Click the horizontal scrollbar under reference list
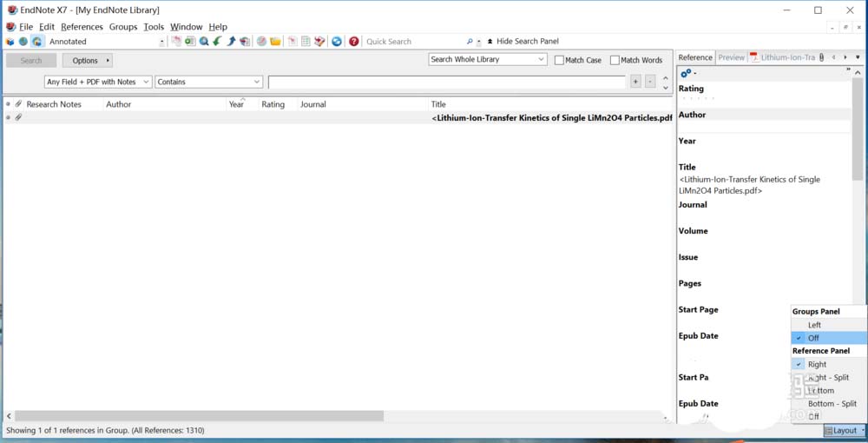 200,416
